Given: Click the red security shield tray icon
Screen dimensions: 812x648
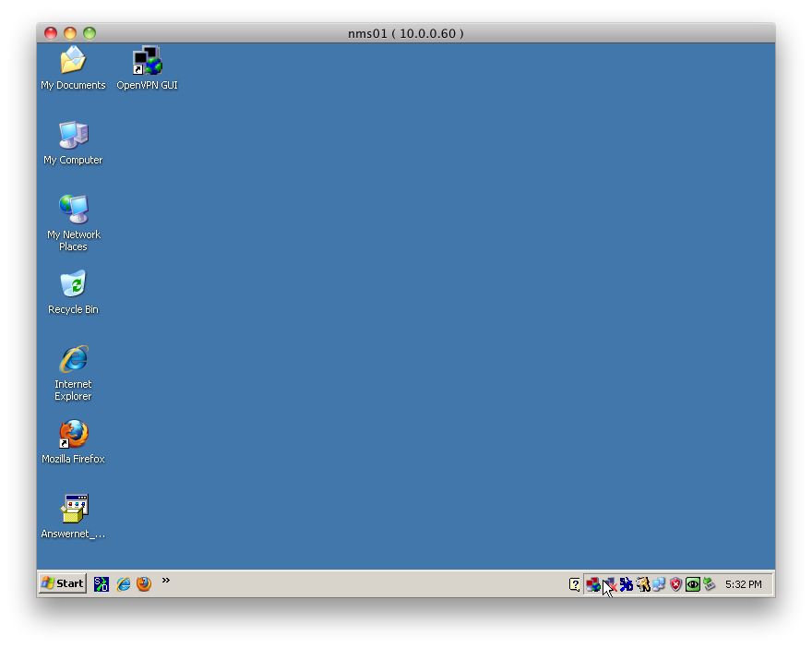Looking at the screenshot, I should 675,585.
